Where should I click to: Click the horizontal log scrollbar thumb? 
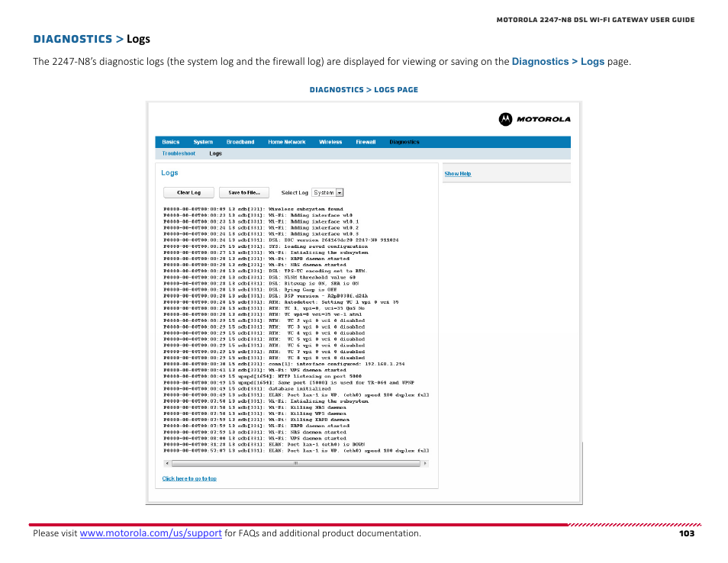tap(296, 463)
